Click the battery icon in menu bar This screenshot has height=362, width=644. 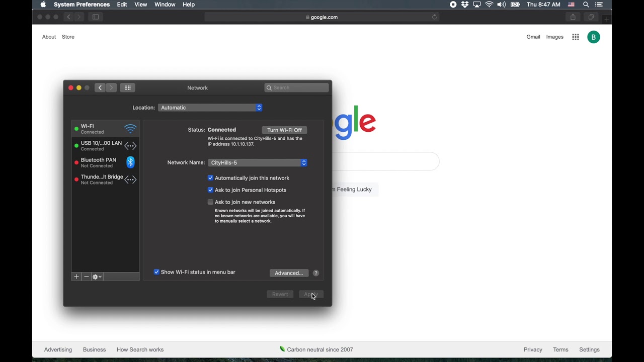point(515,5)
